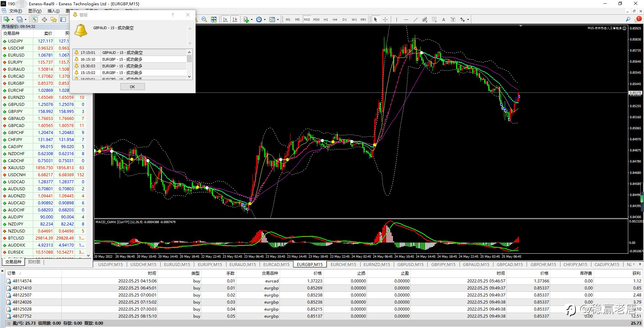Select order 48127752 row

324,316
